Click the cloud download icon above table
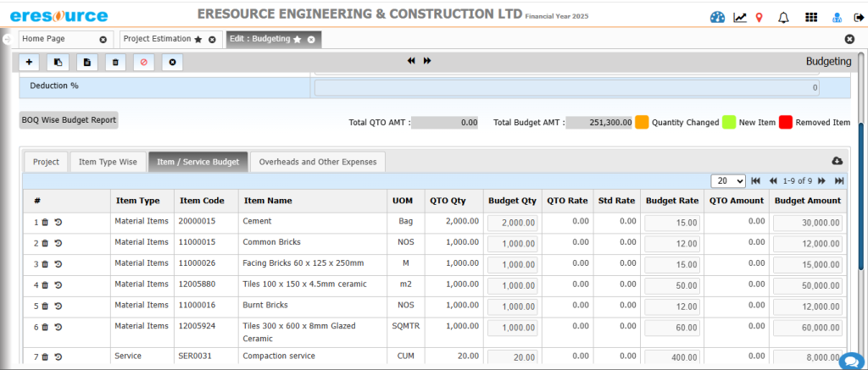 837,161
